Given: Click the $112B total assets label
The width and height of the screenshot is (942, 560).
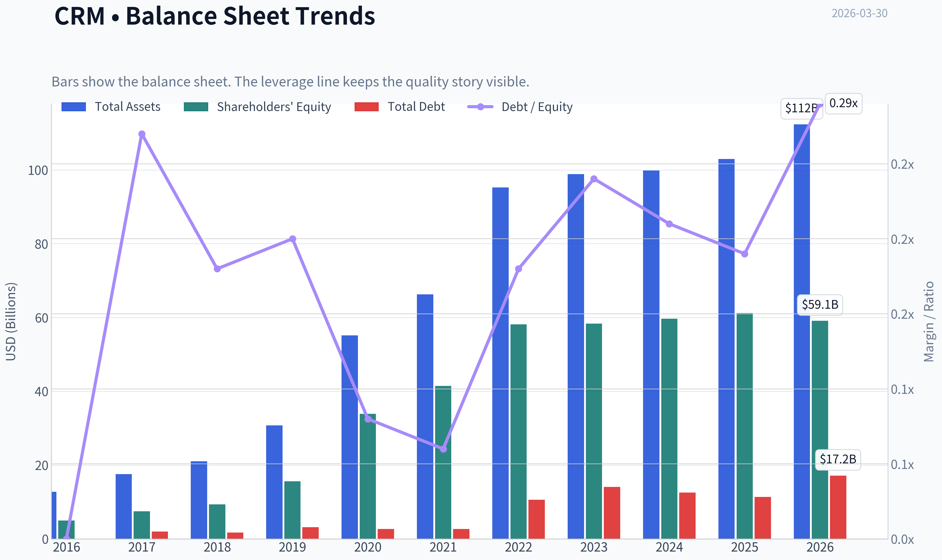Looking at the screenshot, I should (801, 108).
